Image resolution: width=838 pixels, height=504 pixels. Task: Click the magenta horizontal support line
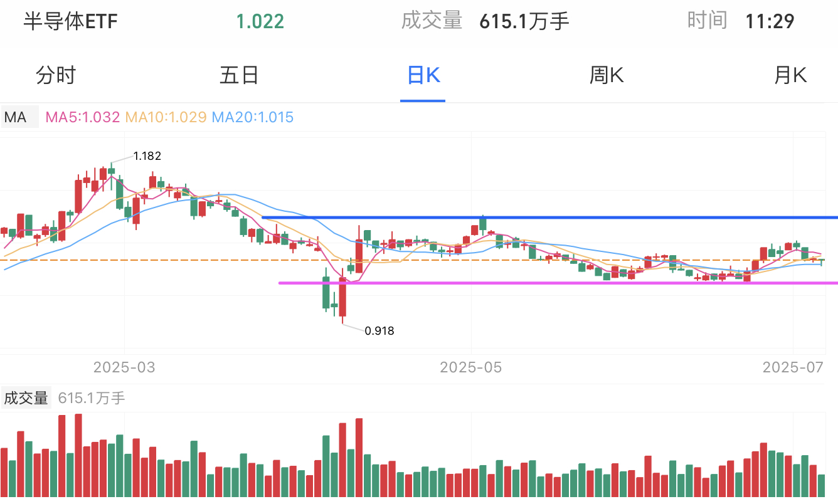click(x=558, y=283)
